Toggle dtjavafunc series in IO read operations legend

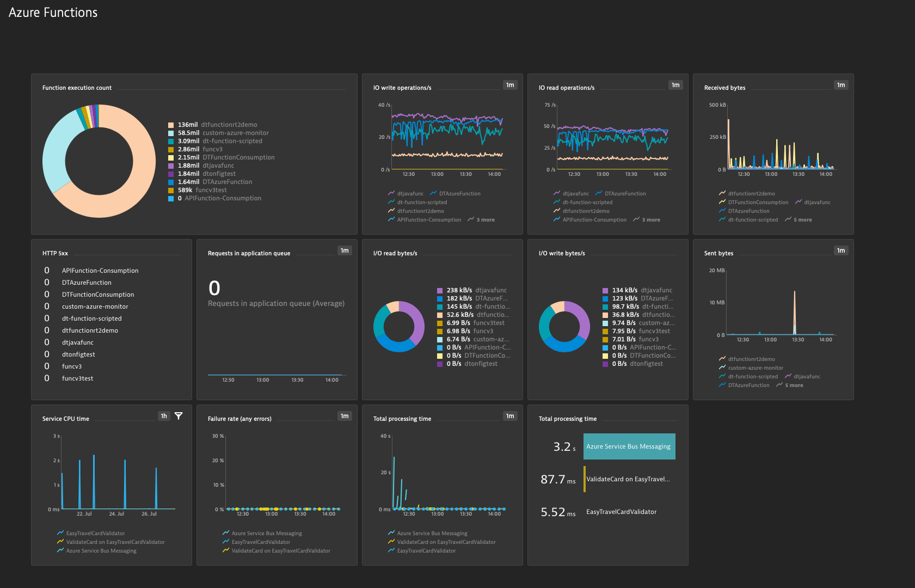[571, 194]
